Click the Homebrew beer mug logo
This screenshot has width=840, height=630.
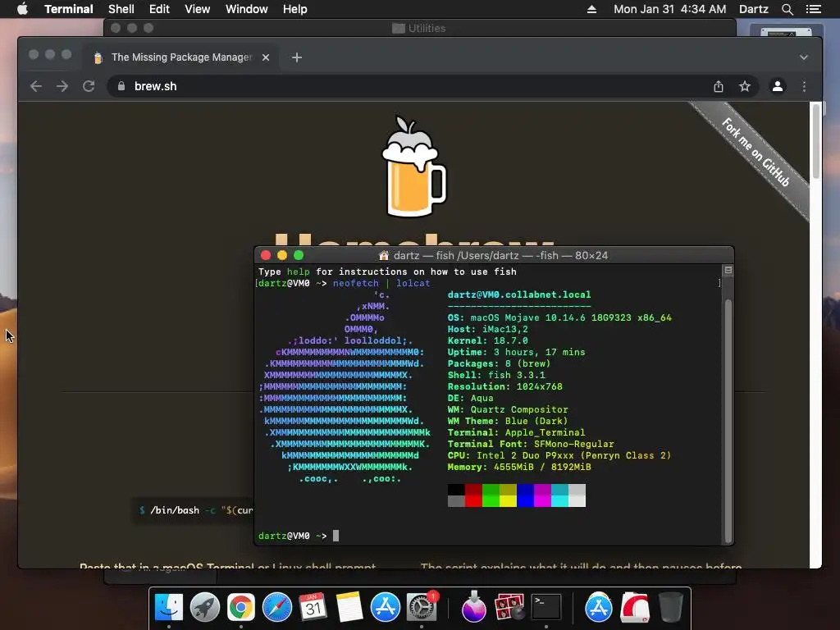[x=413, y=167]
